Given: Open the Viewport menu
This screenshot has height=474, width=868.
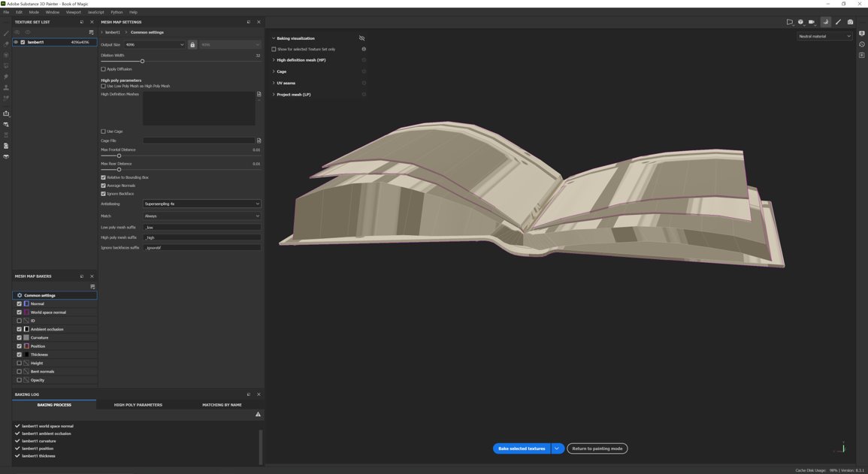Looking at the screenshot, I should pyautogui.click(x=73, y=12).
